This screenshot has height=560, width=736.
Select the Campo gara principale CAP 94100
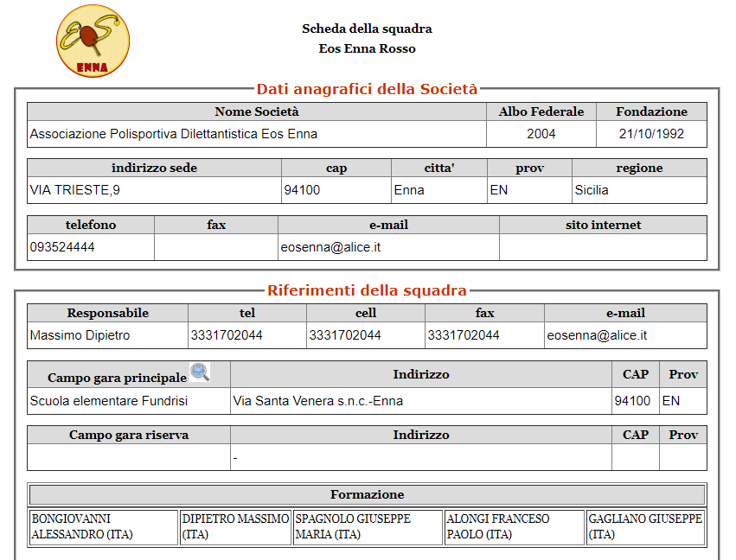pos(632,401)
